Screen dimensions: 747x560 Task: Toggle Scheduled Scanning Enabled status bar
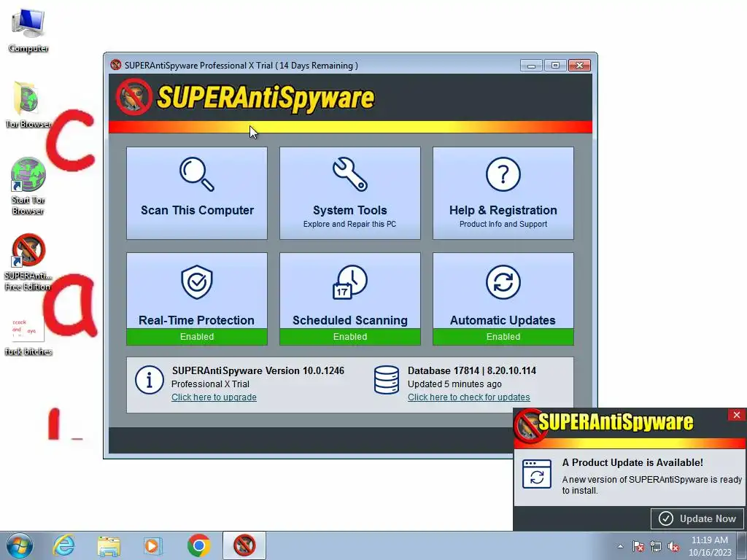click(x=349, y=337)
